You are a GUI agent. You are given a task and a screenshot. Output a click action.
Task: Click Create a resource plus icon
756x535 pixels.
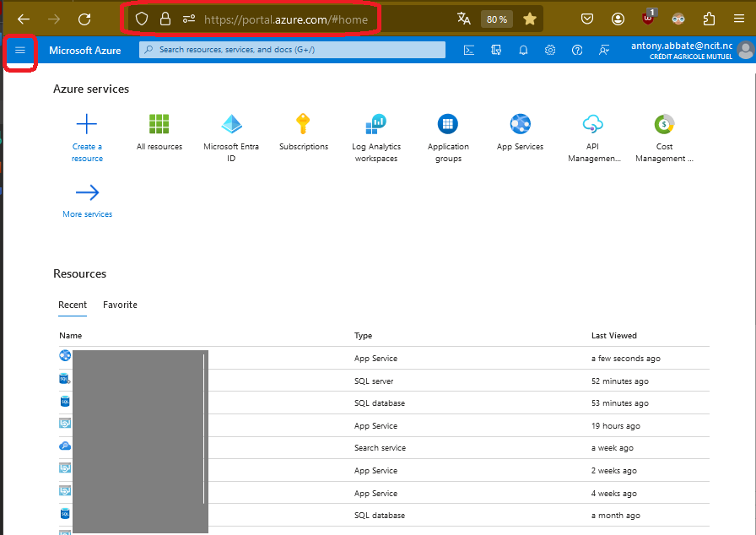pyautogui.click(x=87, y=125)
